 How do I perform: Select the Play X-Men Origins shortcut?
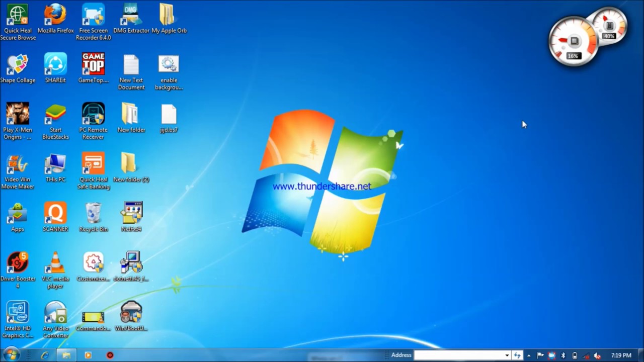[x=18, y=122]
